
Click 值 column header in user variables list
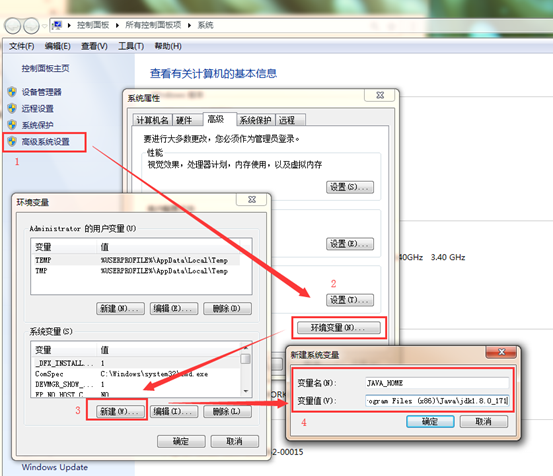pyautogui.click(x=168, y=247)
